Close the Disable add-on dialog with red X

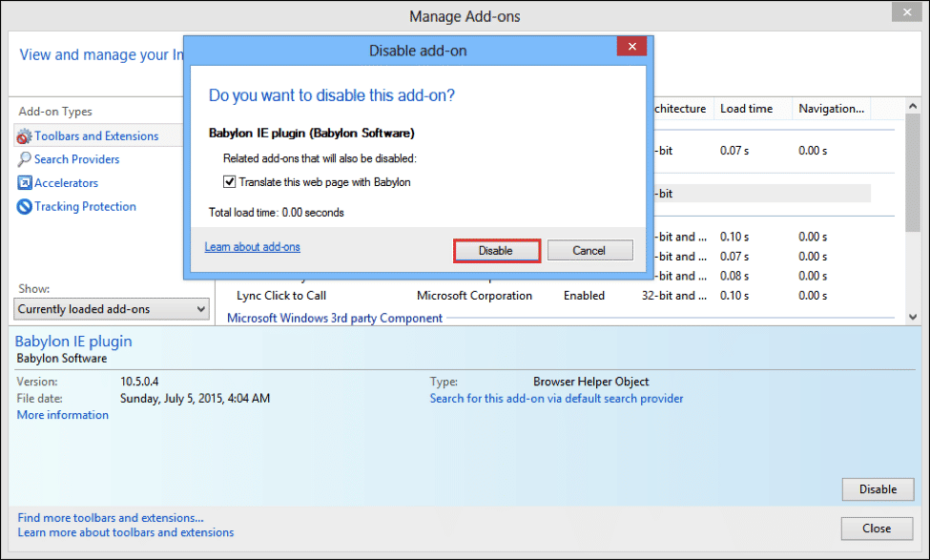coord(631,47)
